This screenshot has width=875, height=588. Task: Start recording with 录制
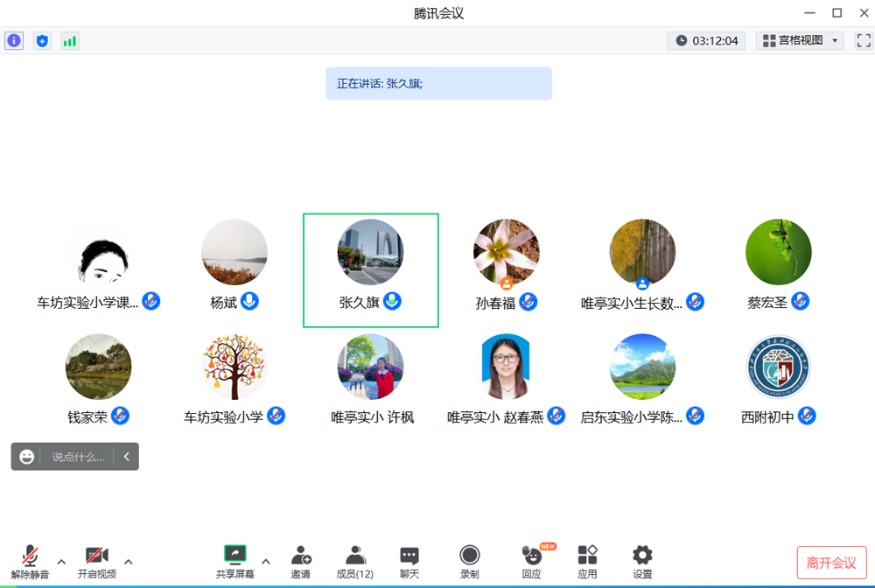(469, 563)
